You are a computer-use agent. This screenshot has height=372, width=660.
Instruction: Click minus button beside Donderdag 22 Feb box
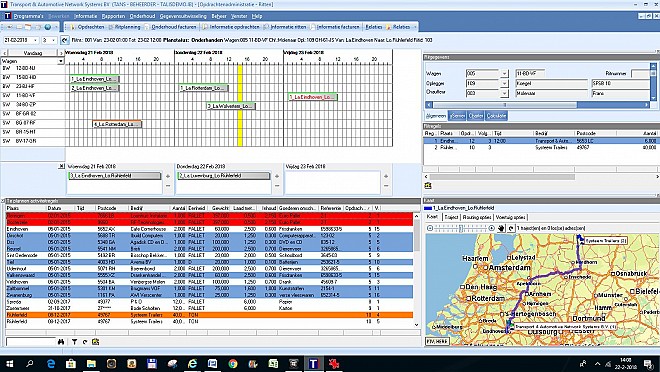277,186
